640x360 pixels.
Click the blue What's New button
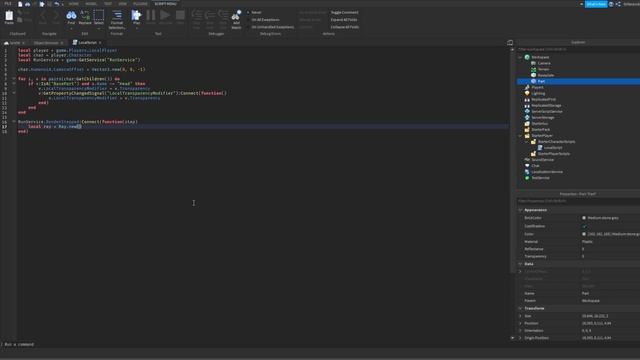[x=596, y=4]
